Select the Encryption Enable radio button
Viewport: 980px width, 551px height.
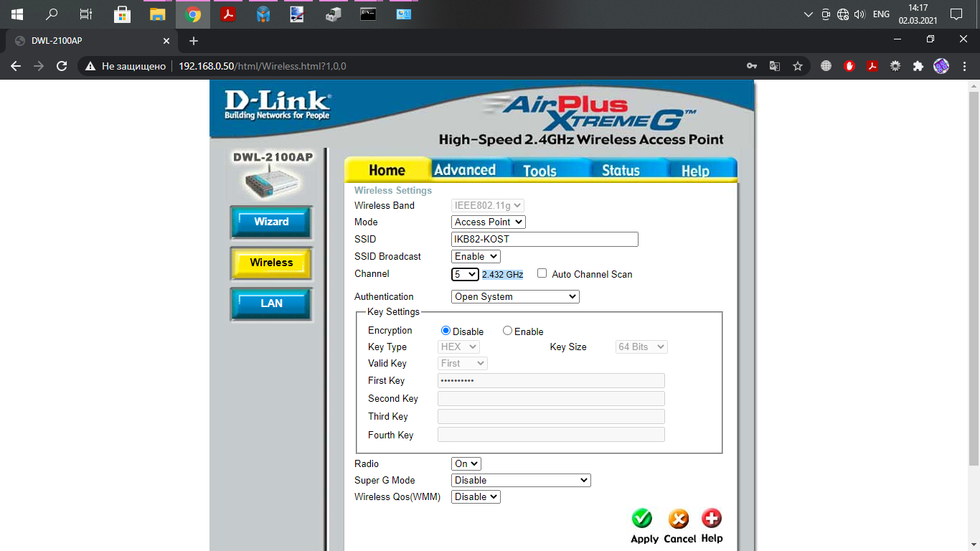508,331
